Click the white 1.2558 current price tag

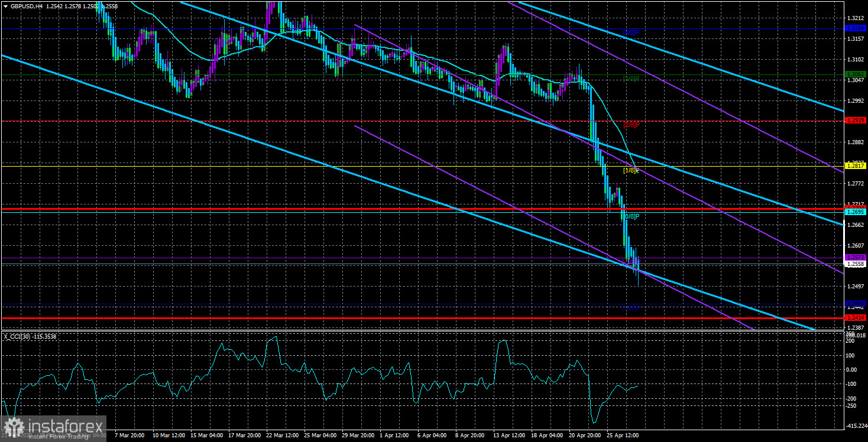855,264
